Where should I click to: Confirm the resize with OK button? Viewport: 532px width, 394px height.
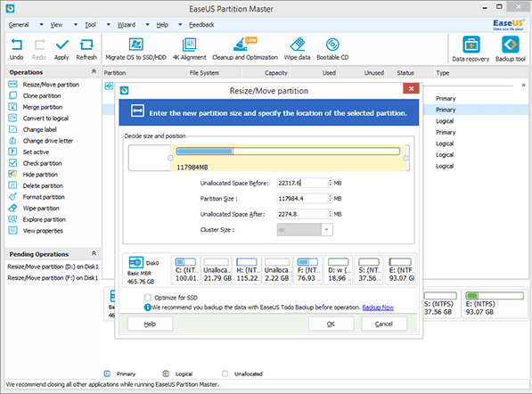pos(331,324)
